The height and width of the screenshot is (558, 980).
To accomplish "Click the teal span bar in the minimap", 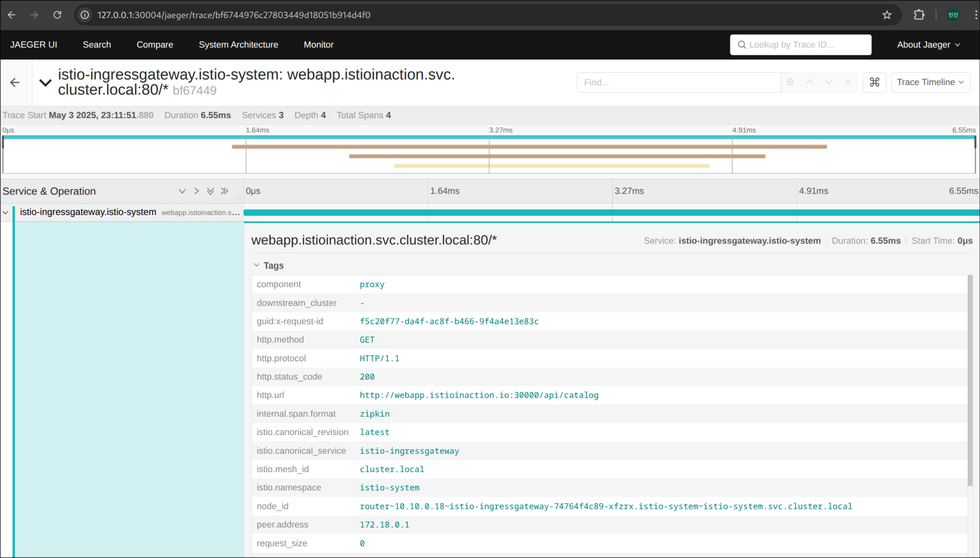I will pos(489,137).
